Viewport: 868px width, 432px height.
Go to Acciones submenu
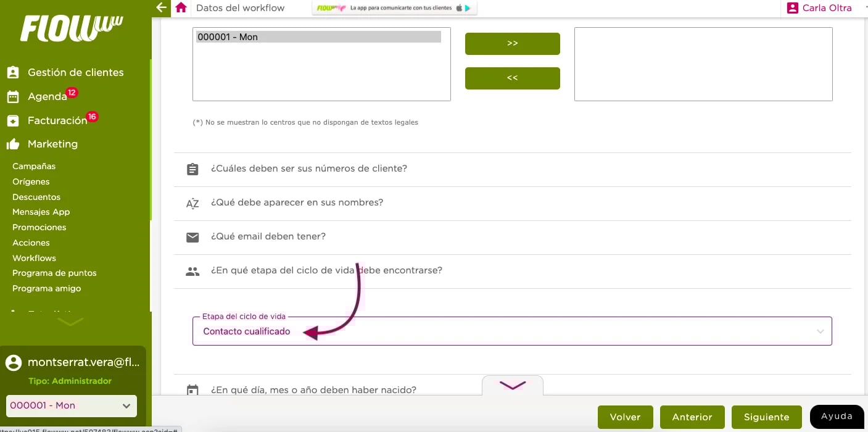31,243
